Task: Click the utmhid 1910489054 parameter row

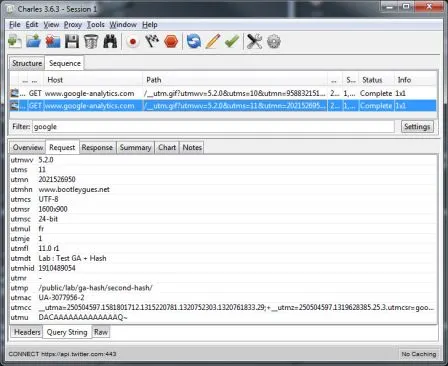Action: click(x=223, y=268)
